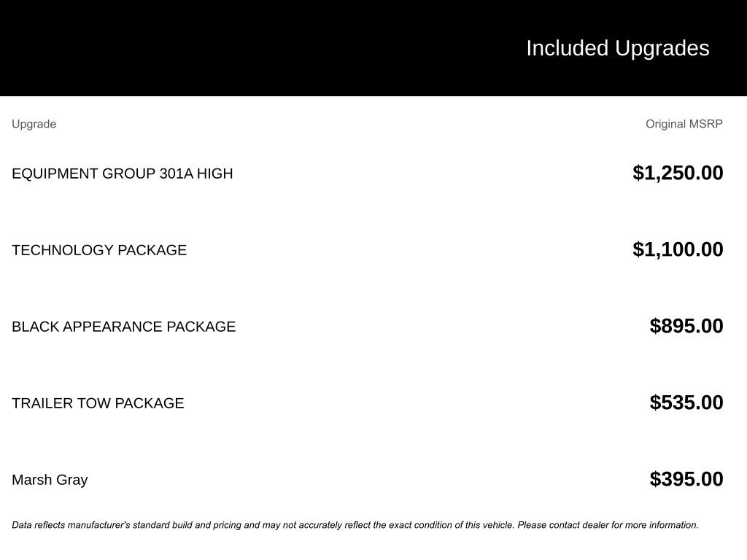Click 'Please contact dealer' sentence in disclaimer
747x560 pixels.
point(608,525)
